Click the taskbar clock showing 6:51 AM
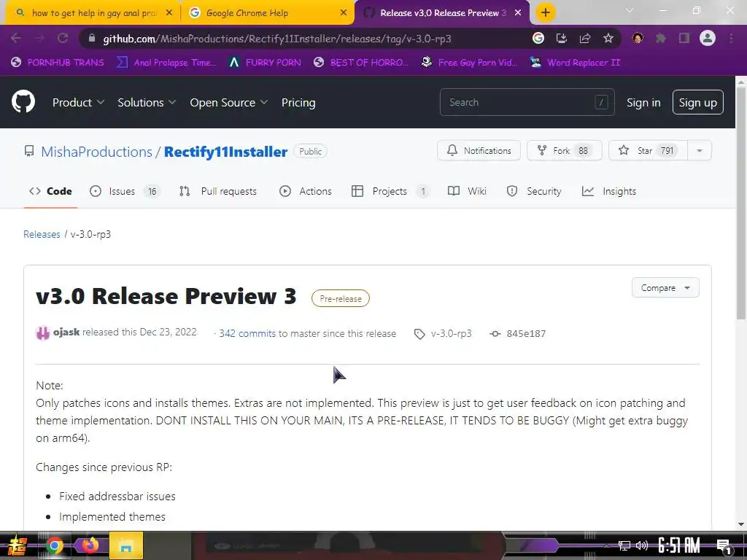747x560 pixels. coord(678,545)
